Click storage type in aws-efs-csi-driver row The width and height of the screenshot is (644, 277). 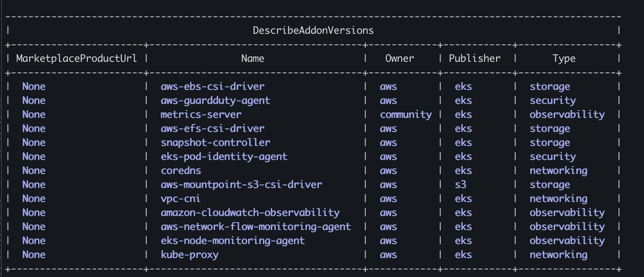550,129
